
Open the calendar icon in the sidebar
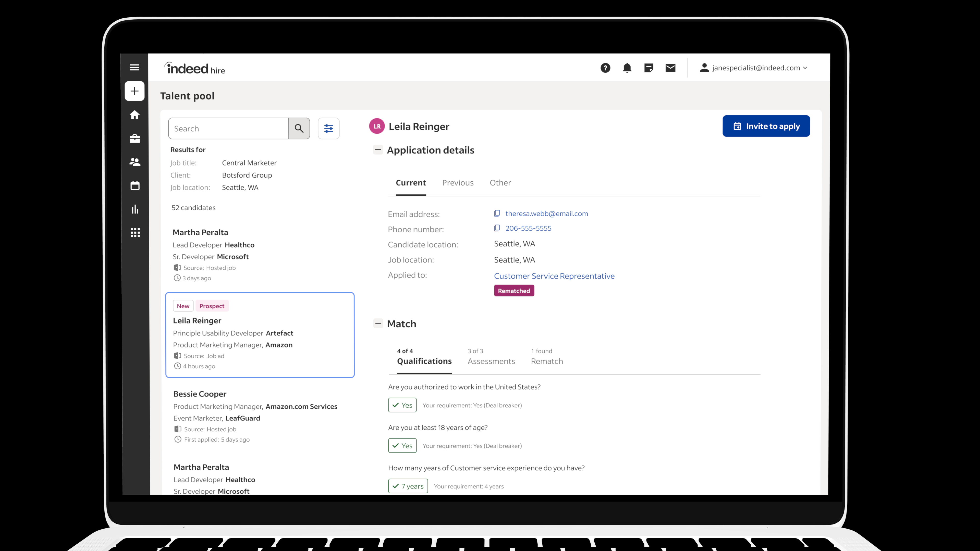point(135,185)
